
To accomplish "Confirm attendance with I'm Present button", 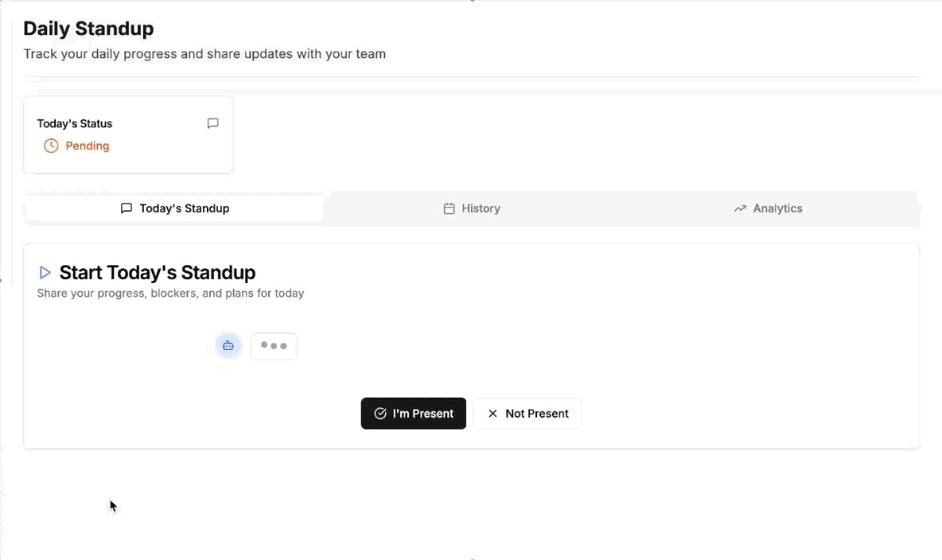I will [x=414, y=414].
